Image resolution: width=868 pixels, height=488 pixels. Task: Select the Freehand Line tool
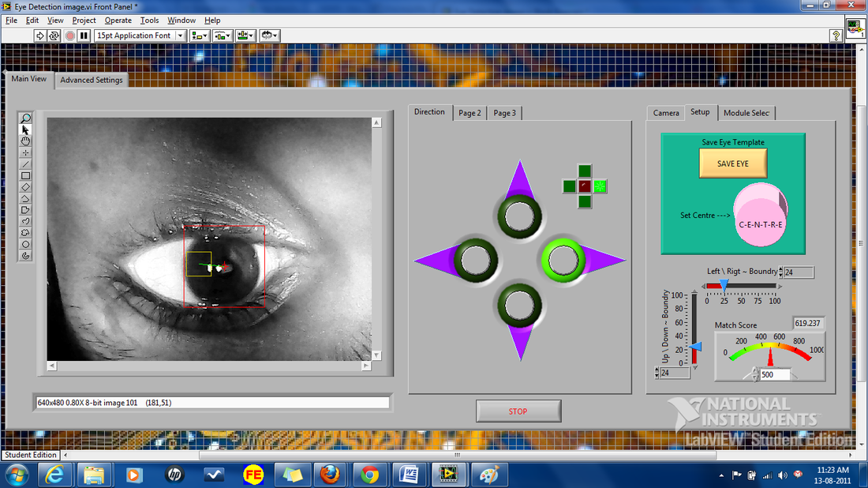point(25,222)
